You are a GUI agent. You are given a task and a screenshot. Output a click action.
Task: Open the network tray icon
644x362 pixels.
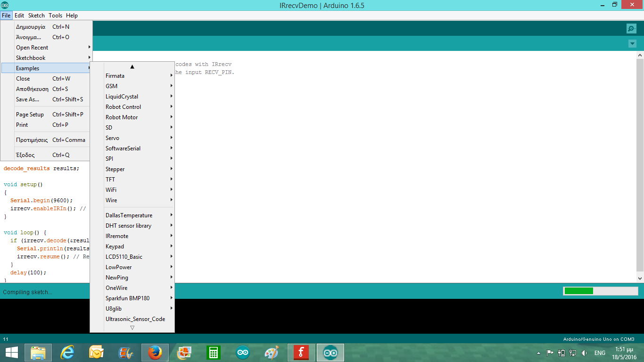573,353
